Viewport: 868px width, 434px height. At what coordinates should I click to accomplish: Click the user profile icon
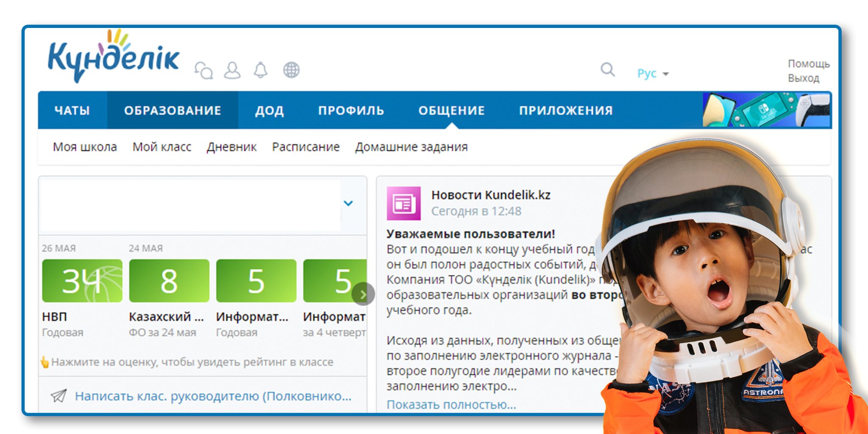(x=232, y=70)
